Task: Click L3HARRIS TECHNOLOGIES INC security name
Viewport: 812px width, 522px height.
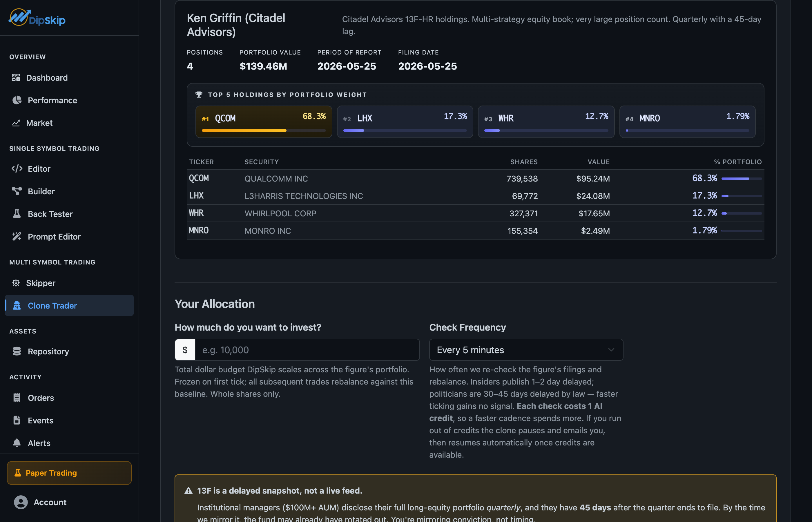Action: coord(304,196)
